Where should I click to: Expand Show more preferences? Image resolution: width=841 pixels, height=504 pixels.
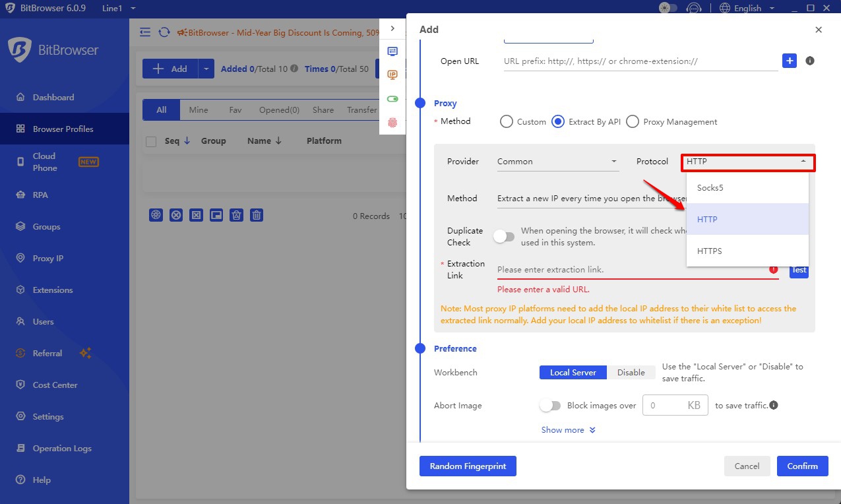pos(569,430)
